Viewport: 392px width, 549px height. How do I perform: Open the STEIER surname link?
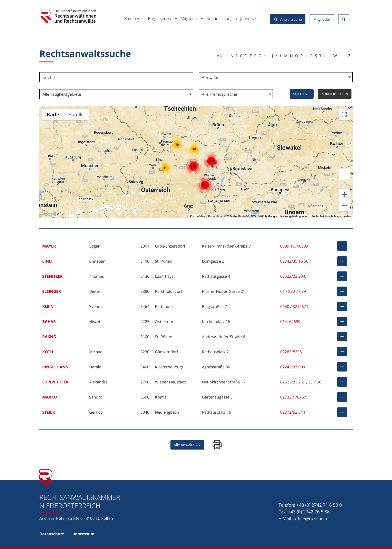click(49, 412)
